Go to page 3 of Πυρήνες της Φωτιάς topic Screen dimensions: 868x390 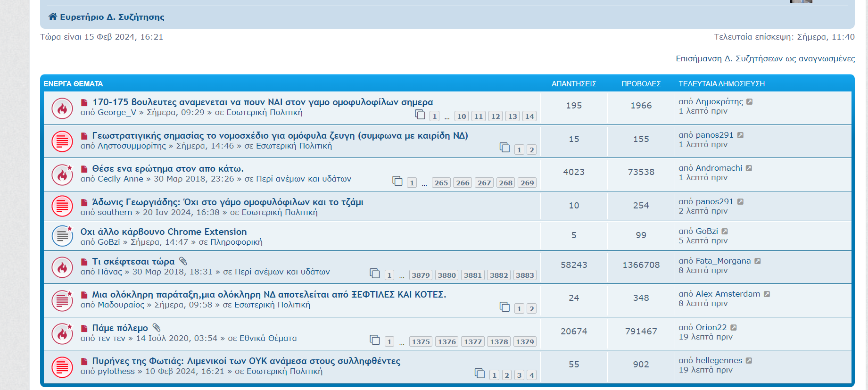[519, 375]
